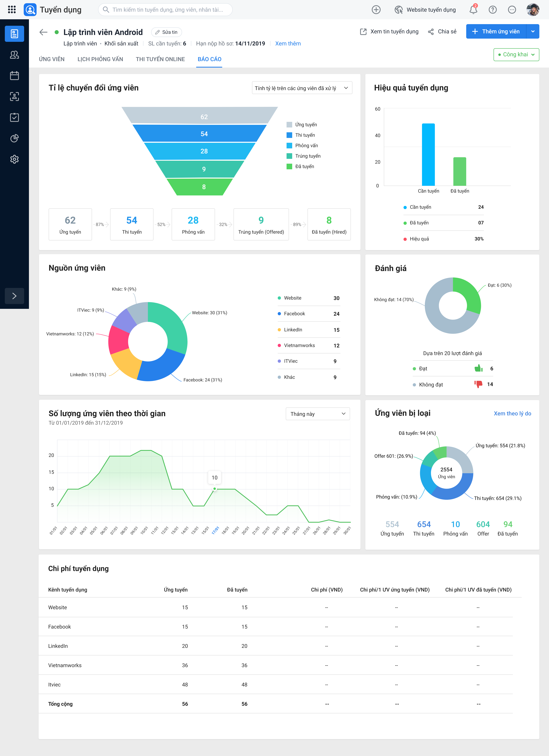Open the chat bubble messages icon
The image size is (549, 756).
pos(512,10)
